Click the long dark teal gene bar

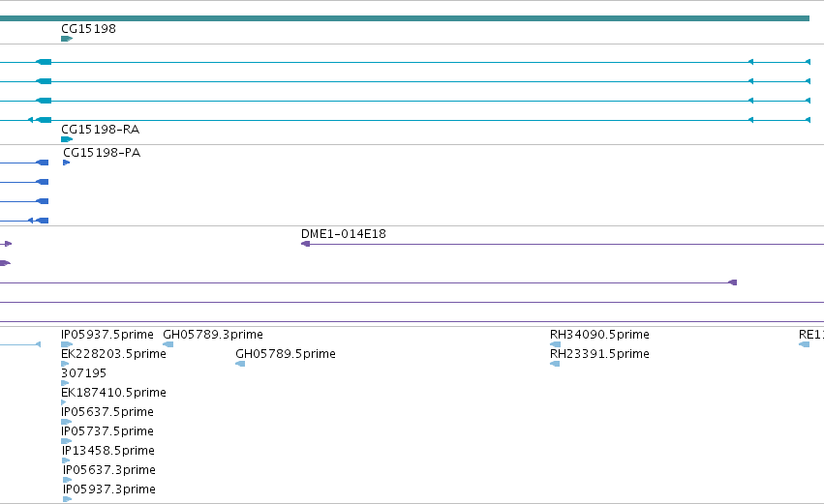pyautogui.click(x=405, y=18)
